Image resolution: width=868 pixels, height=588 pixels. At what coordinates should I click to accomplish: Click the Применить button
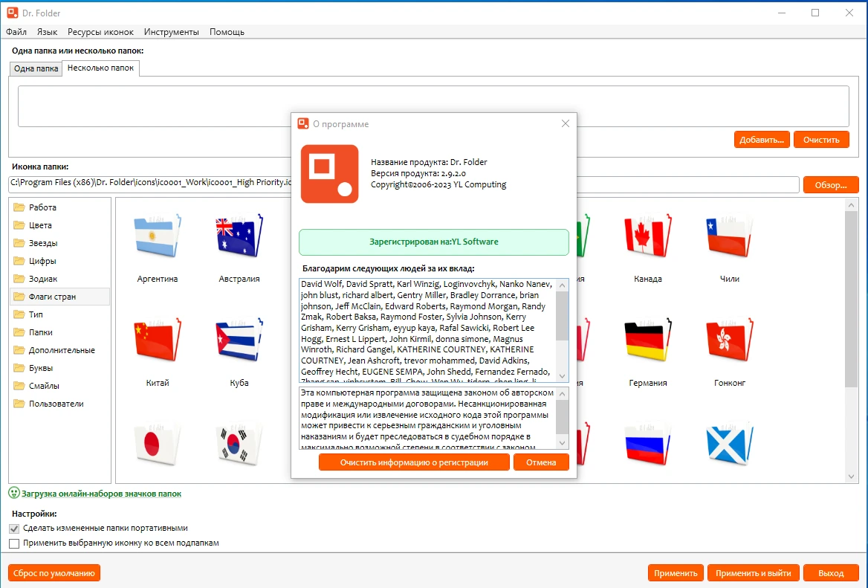(676, 573)
